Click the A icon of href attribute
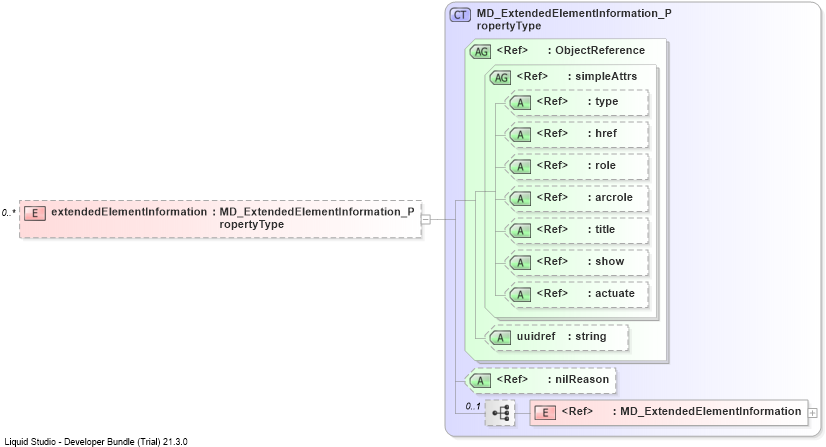Viewport: 826px width, 447px height. (x=520, y=135)
